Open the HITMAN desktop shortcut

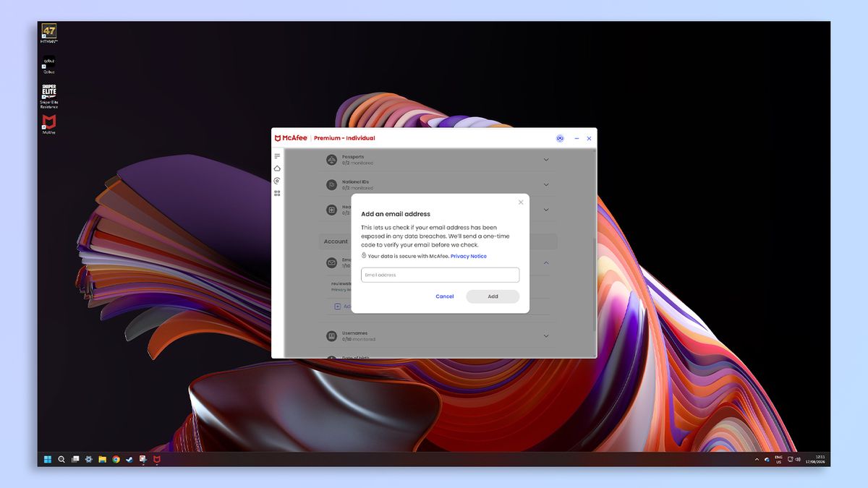pyautogui.click(x=49, y=33)
